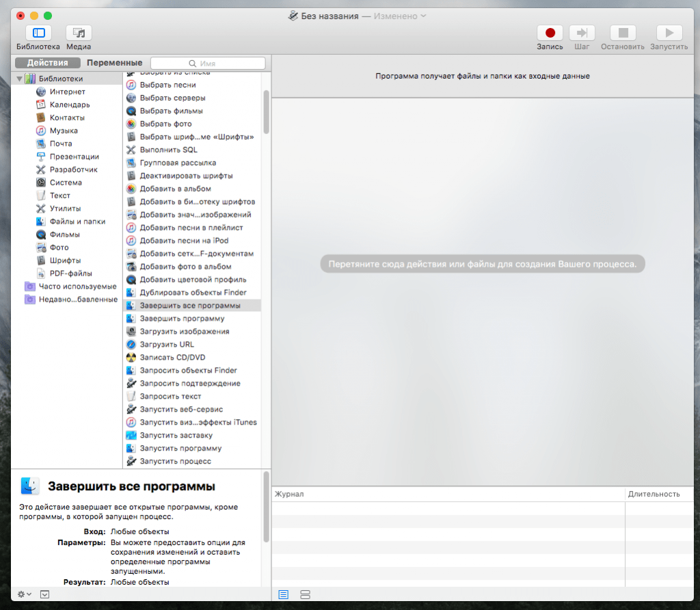
Task: Select the Загрузить URL action
Action: coord(167,345)
